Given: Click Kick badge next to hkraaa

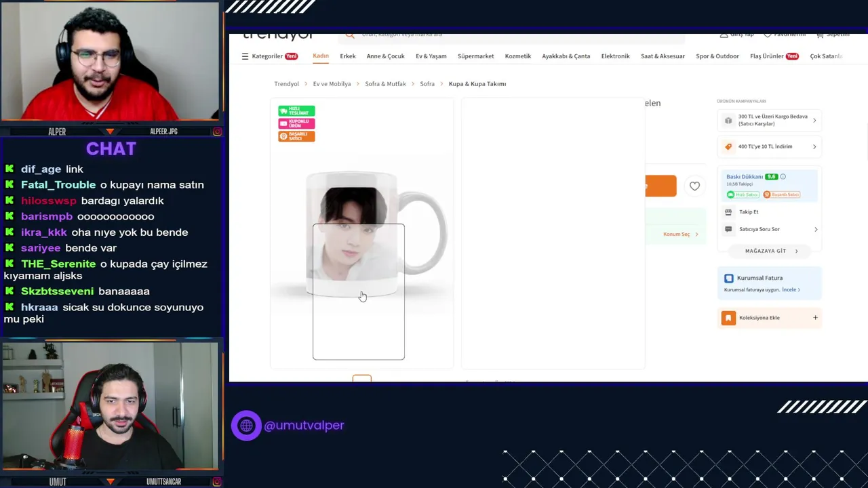Looking at the screenshot, I should tap(9, 307).
